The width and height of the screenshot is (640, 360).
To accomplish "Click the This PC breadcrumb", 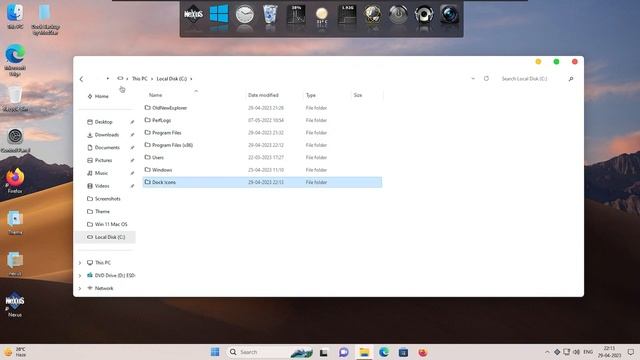I will click(x=140, y=79).
